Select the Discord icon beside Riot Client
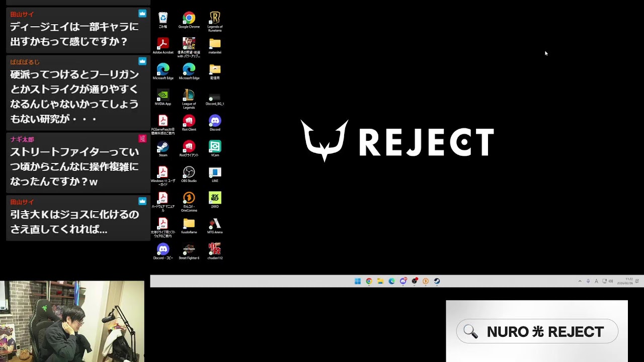Screen dimensions: 644x362 (215, 123)
